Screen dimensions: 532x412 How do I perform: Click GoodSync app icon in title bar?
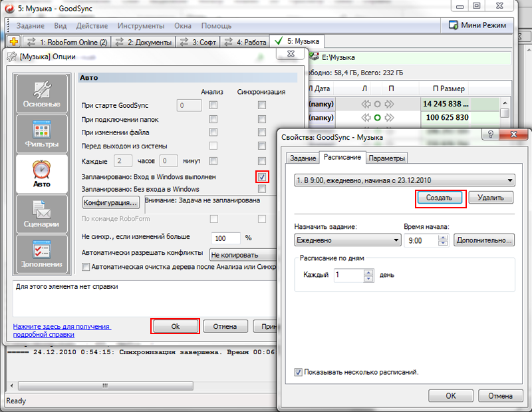(9, 8)
